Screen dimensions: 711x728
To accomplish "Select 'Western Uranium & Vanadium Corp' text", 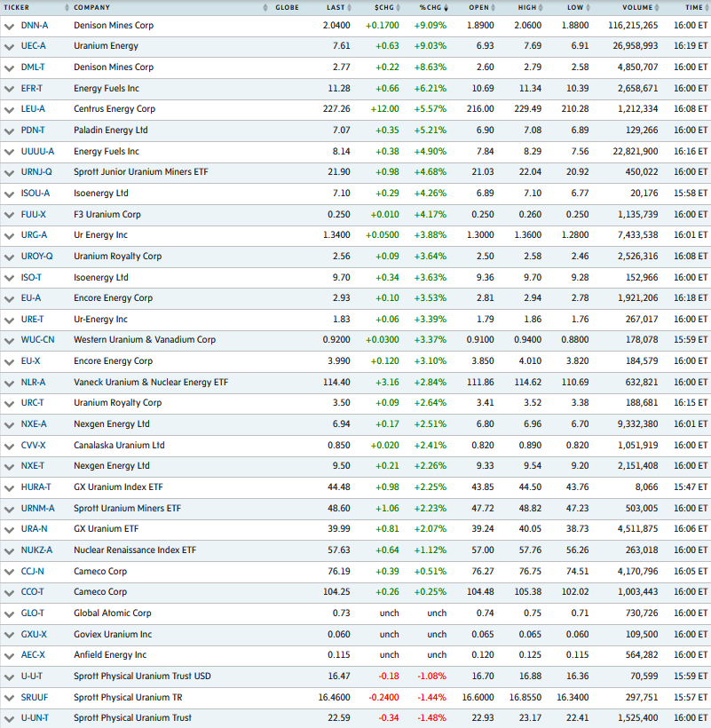I will (x=145, y=340).
